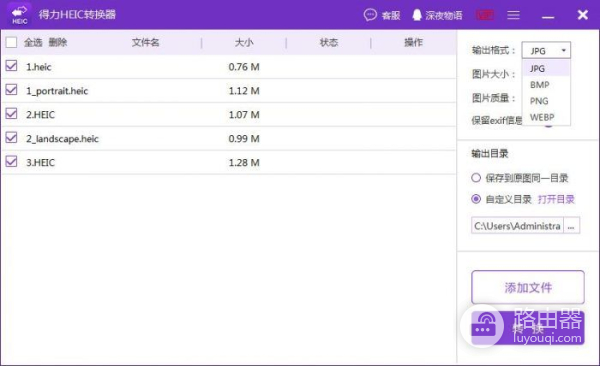This screenshot has height=366, width=600.
Task: Click the 删除 delete link in header
Action: (x=58, y=42)
